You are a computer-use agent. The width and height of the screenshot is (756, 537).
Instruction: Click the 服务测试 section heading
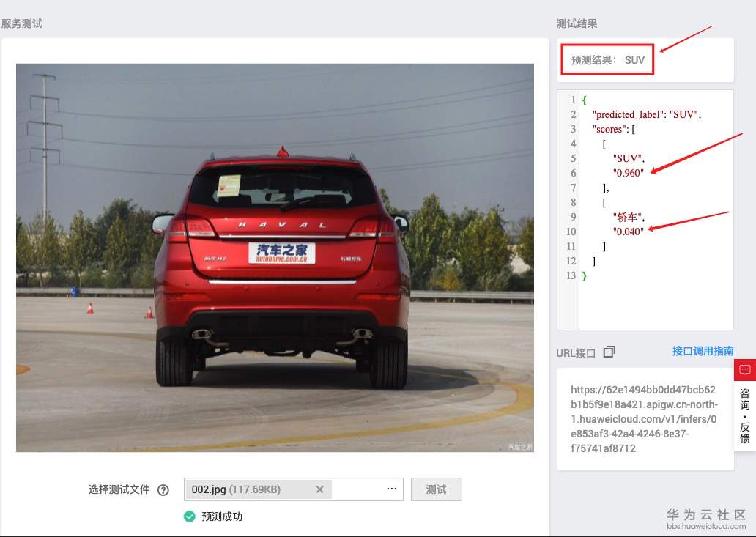(22, 23)
